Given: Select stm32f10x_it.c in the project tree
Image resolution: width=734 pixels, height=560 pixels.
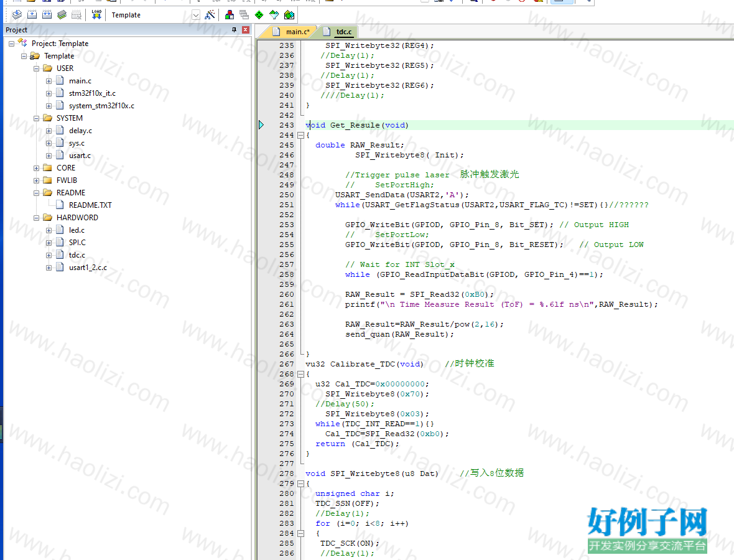Looking at the screenshot, I should (92, 93).
